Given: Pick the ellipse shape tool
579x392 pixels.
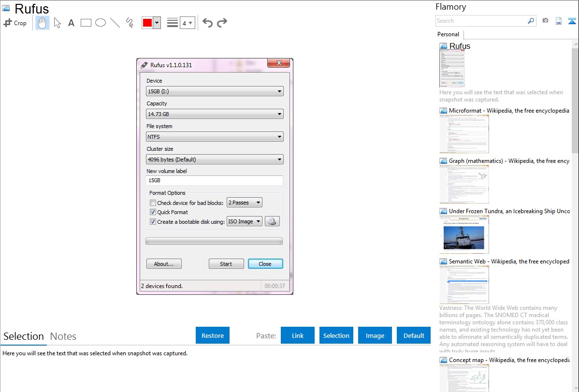Looking at the screenshot, I should pyautogui.click(x=101, y=23).
